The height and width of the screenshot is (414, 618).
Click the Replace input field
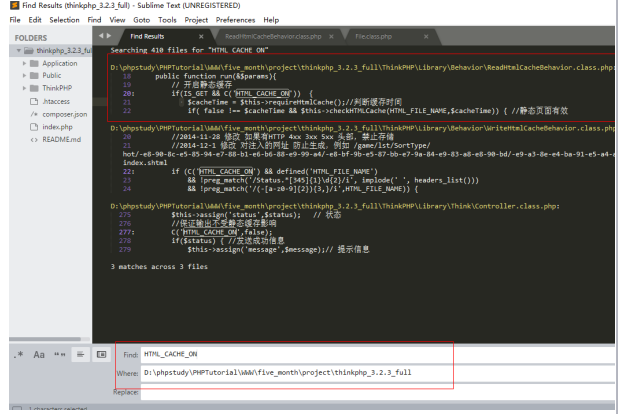click(377, 393)
